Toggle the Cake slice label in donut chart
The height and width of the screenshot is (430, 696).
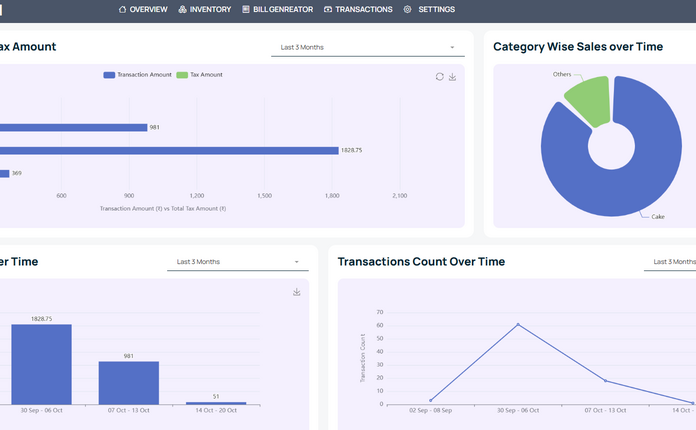click(x=657, y=216)
